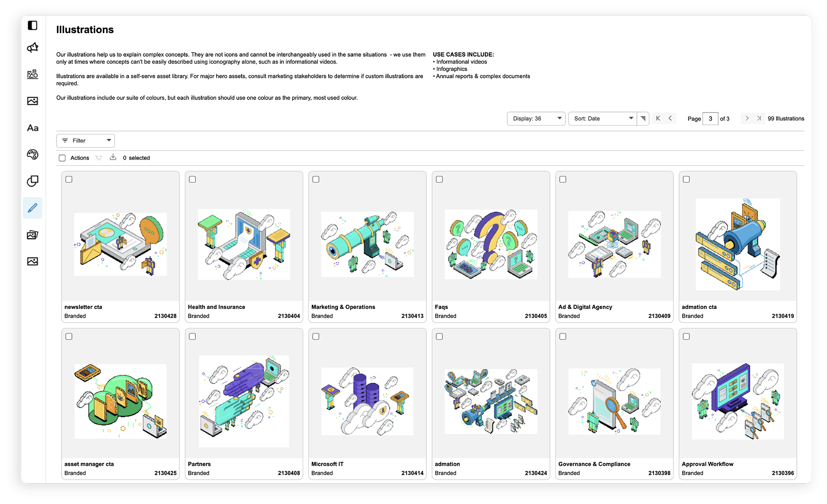
Task: Toggle the sort direction icon
Action: tap(643, 119)
